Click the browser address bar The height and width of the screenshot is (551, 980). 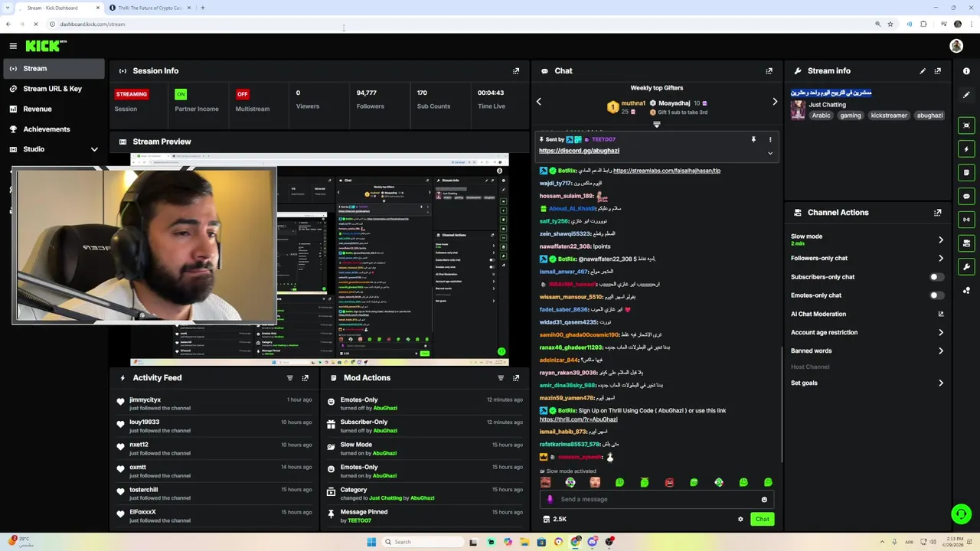459,24
